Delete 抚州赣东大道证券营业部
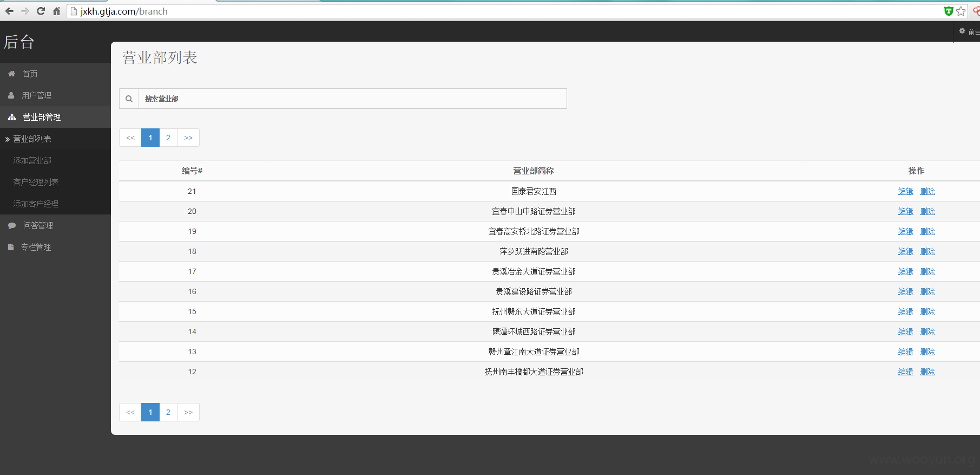Viewport: 980px width, 475px height. coord(928,311)
